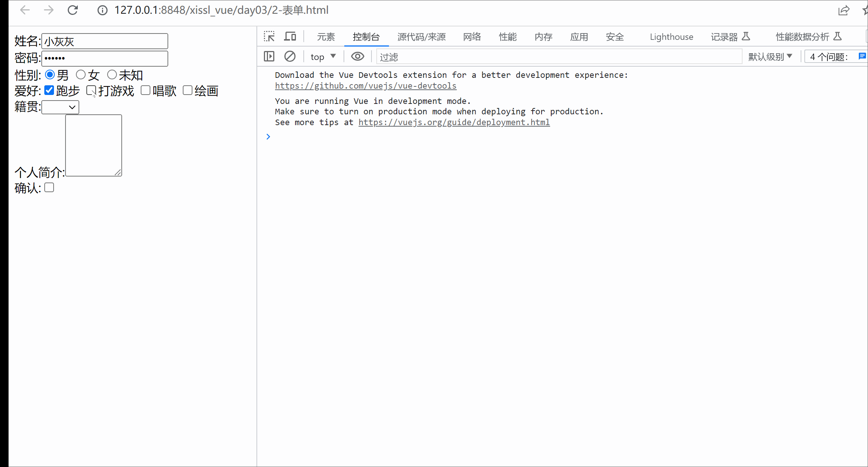
Task: Open the 默认级别 log level dropdown
Action: (770, 56)
